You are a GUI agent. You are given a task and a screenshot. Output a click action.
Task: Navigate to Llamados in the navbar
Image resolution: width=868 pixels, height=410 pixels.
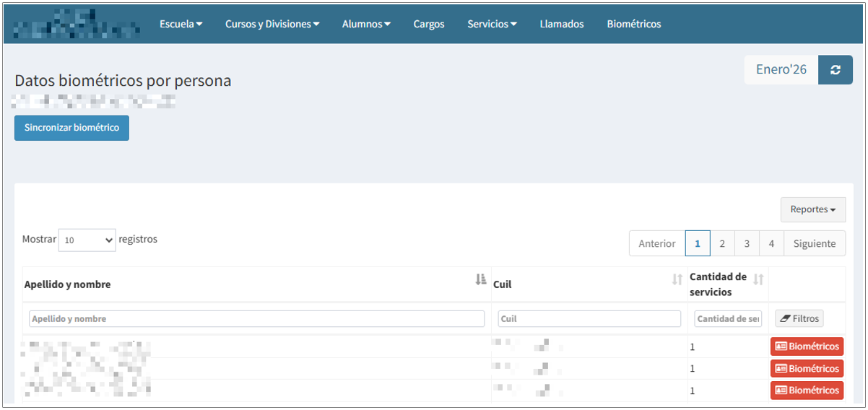pyautogui.click(x=561, y=24)
